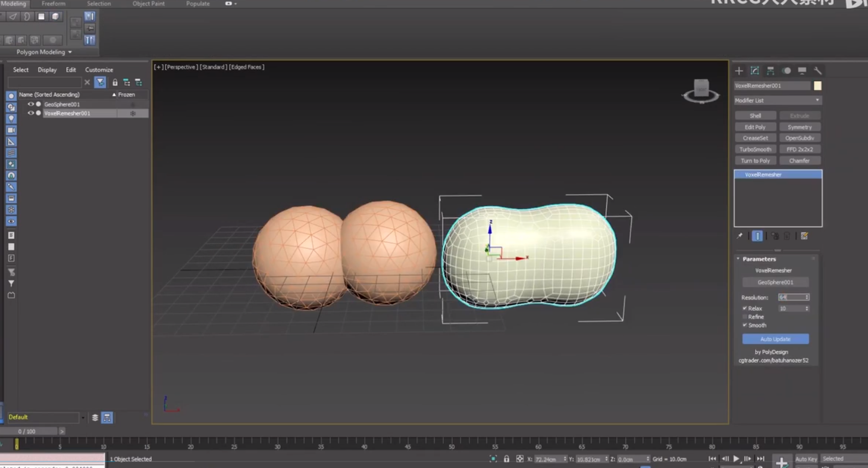The width and height of the screenshot is (868, 468).
Task: Open the Hierarchy command panel tab
Action: [x=770, y=71]
